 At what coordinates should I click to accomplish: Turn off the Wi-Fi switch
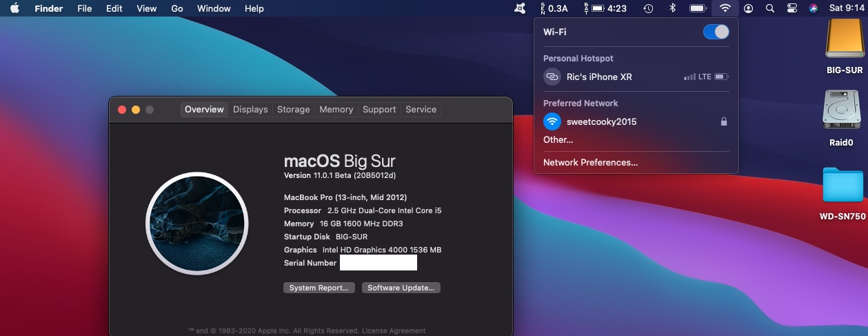[716, 32]
